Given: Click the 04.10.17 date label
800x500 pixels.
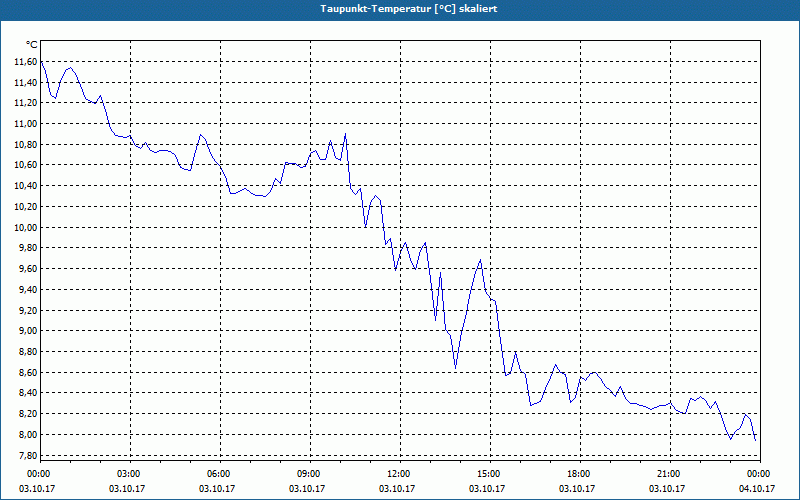Looking at the screenshot, I should [757, 489].
